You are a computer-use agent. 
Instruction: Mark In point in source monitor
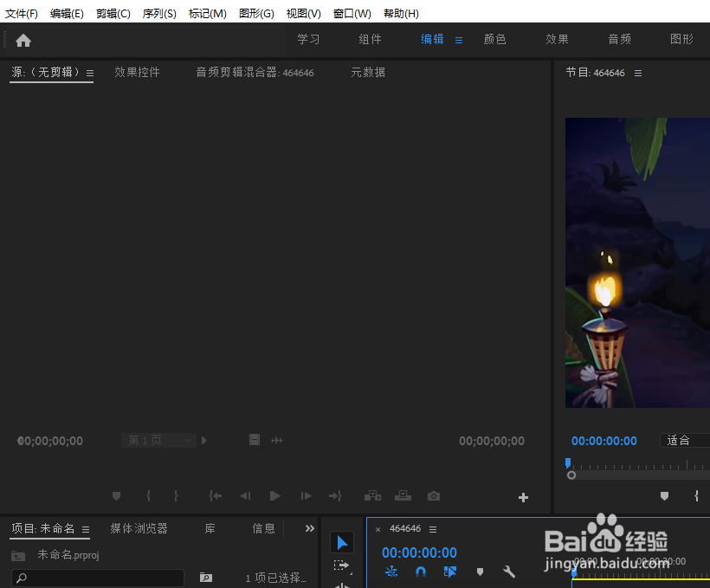tap(148, 496)
